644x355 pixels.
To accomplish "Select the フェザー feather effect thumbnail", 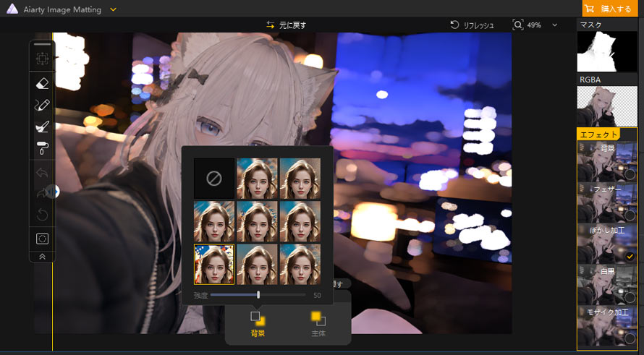I will [607, 202].
